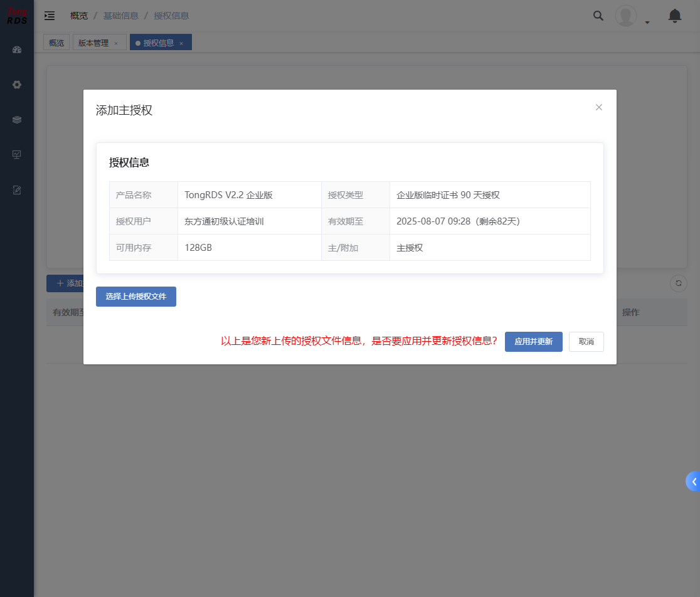Click the 有效期至 label in dialog
Image resolution: width=700 pixels, height=597 pixels.
(346, 221)
